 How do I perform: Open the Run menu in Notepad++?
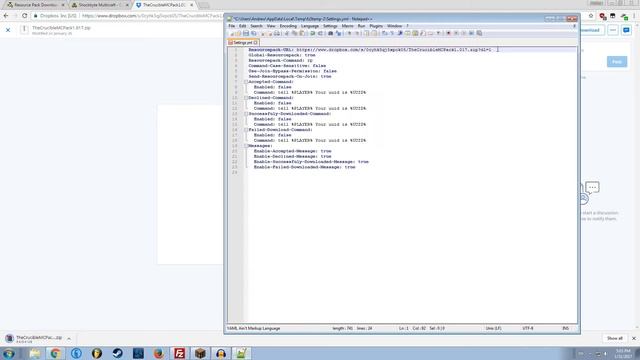[x=361, y=26]
